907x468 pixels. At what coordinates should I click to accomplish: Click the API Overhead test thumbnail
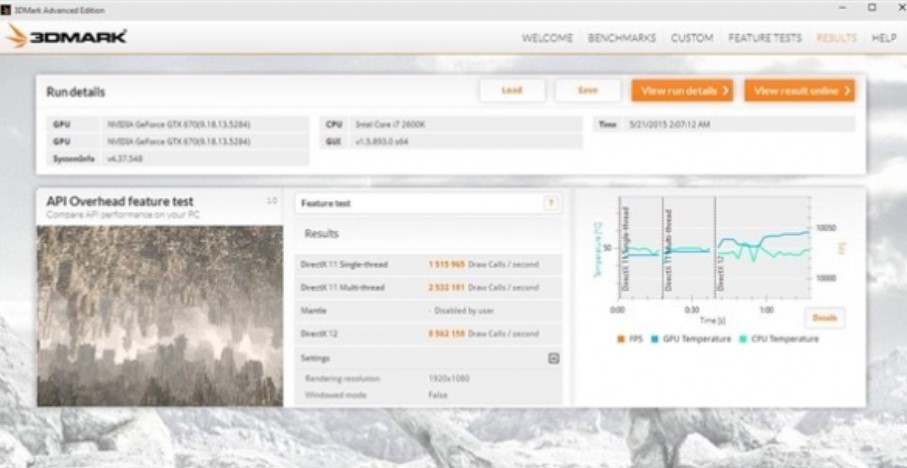[160, 315]
